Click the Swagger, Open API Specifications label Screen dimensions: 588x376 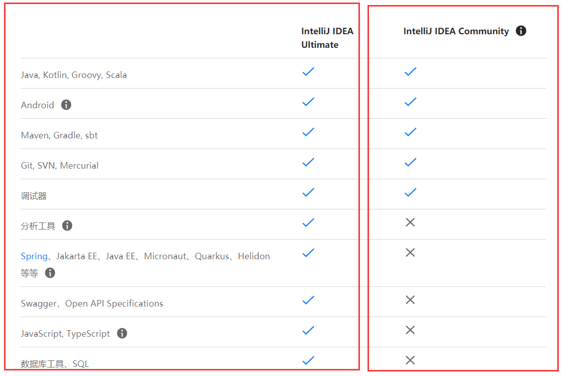(x=92, y=304)
